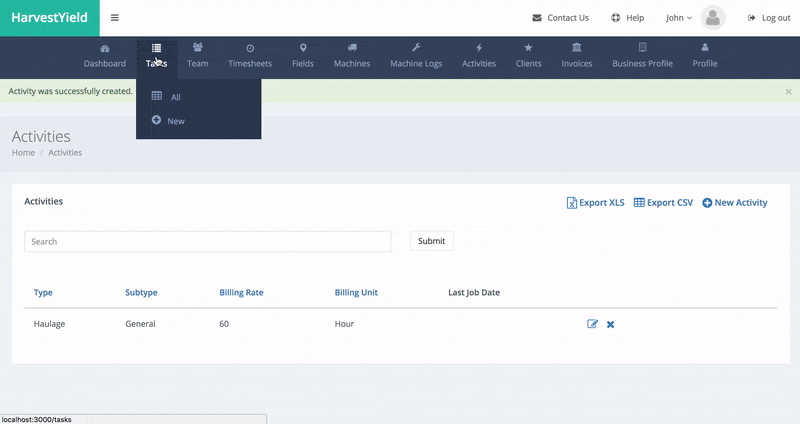Expand the John user dropdown
The image size is (800, 424).
[679, 18]
